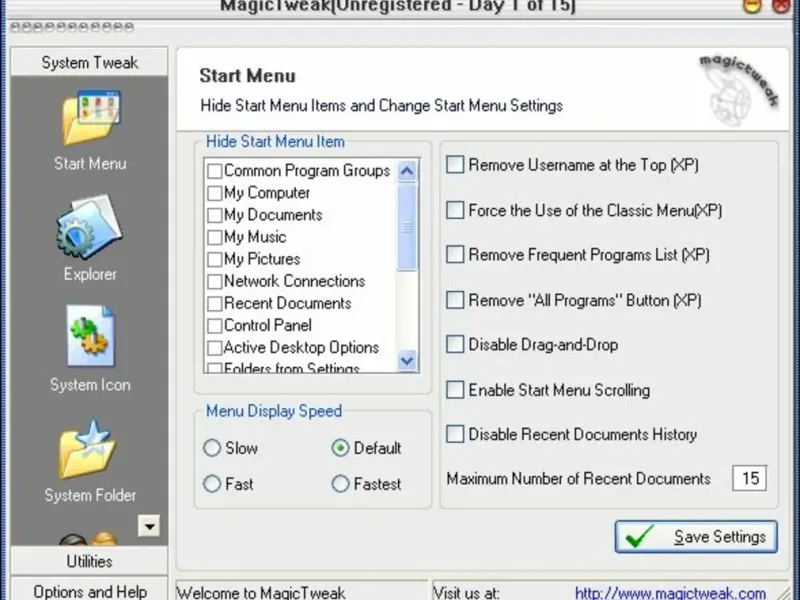Open the Utilities section tab

coord(89,561)
